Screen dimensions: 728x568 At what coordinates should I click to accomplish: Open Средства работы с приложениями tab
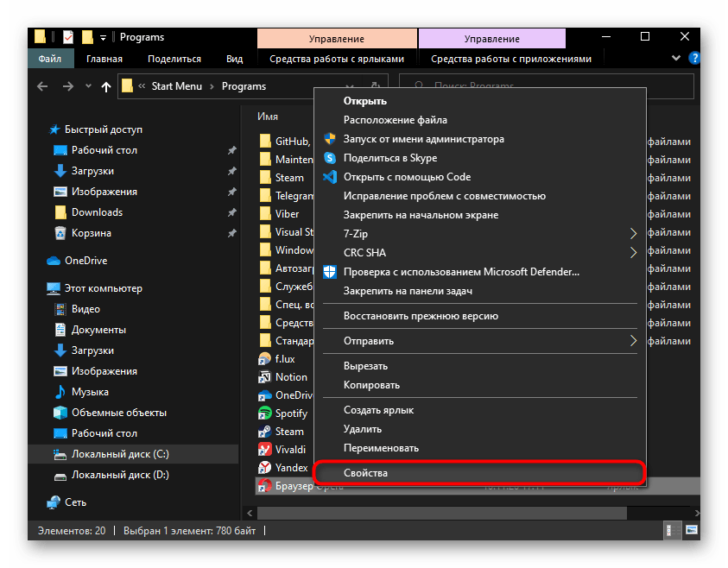[x=511, y=59]
